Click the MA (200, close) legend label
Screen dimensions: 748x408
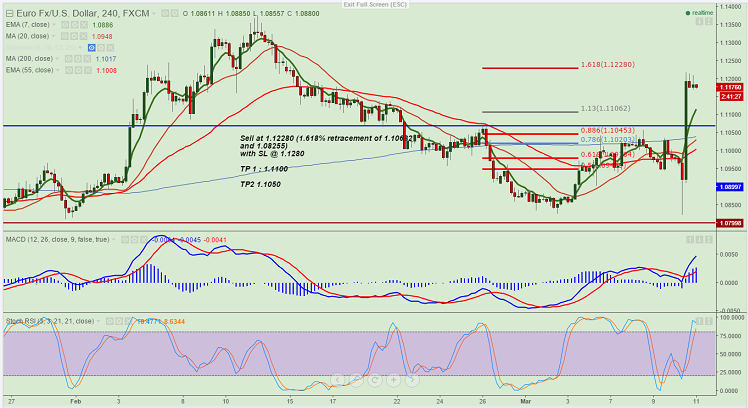pos(29,59)
